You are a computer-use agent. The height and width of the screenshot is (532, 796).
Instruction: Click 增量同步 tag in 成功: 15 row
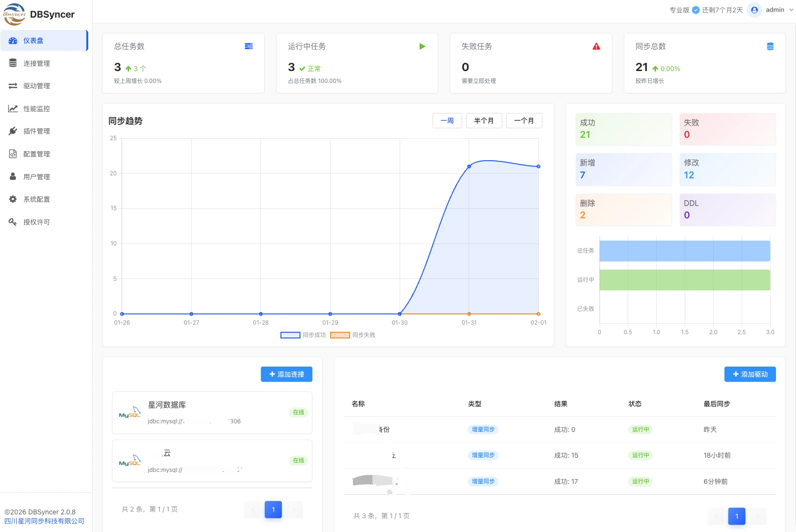click(x=483, y=455)
